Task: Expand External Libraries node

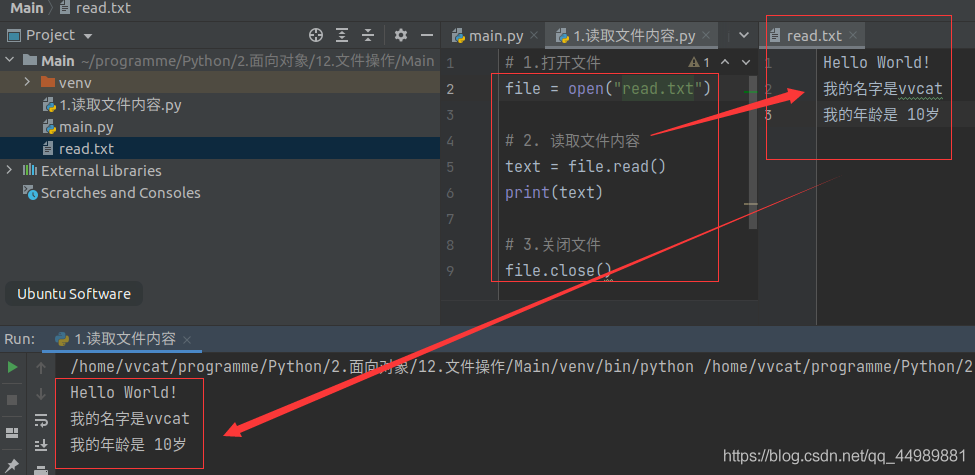Action: 10,170
